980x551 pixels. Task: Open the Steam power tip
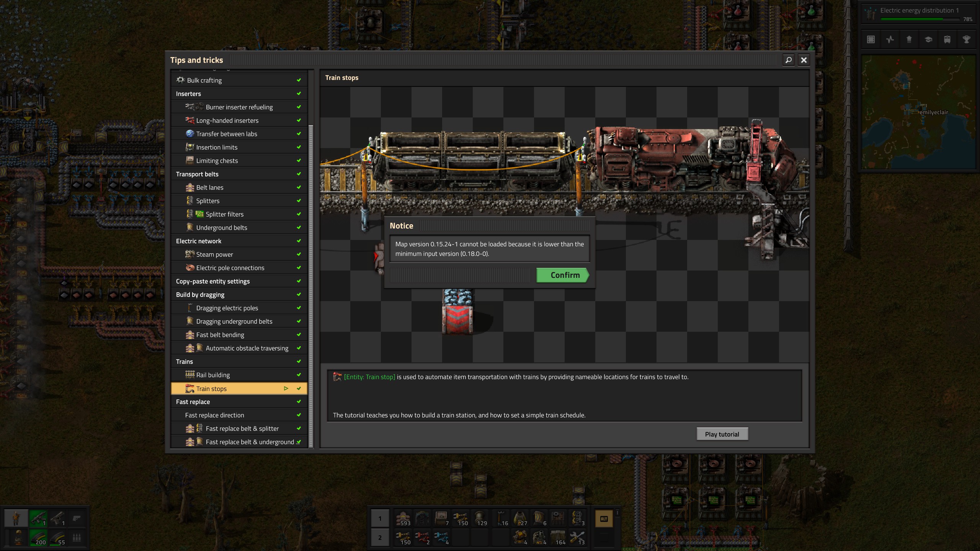coord(239,254)
